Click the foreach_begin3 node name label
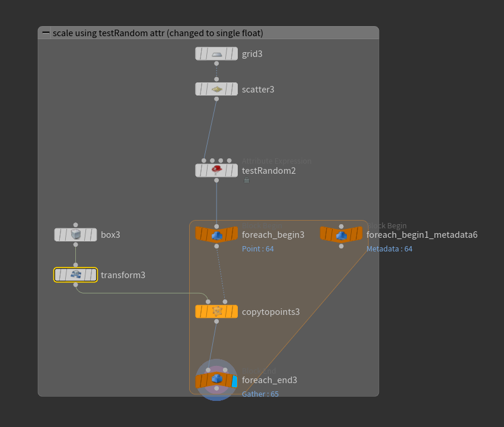Screen dimensions: 504x427 tap(273, 235)
